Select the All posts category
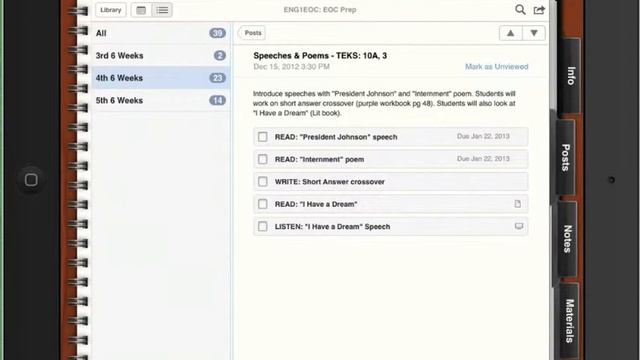Viewport: 640px width, 360px height. 161,33
